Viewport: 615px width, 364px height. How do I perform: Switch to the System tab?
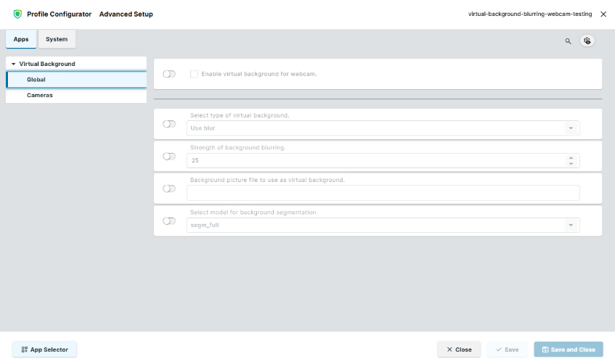pyautogui.click(x=57, y=39)
